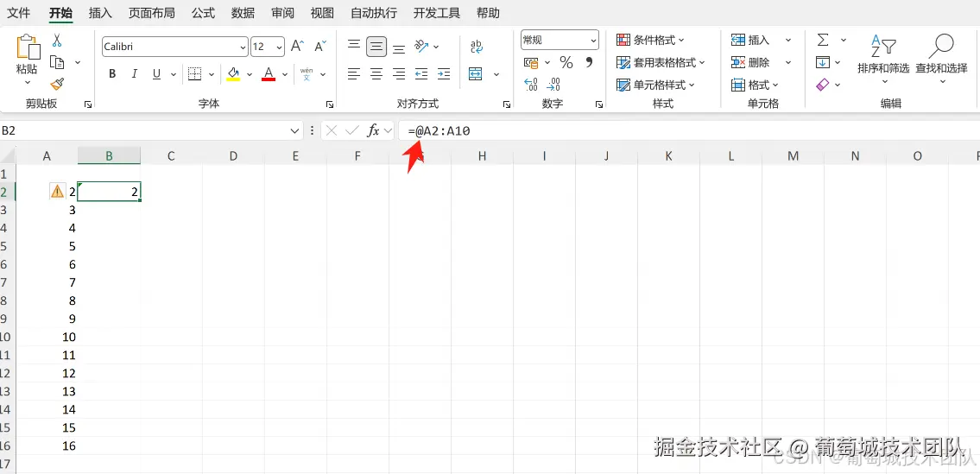Screen dimensions: 980x474
Task: Toggle Bold formatting
Action: (x=112, y=74)
